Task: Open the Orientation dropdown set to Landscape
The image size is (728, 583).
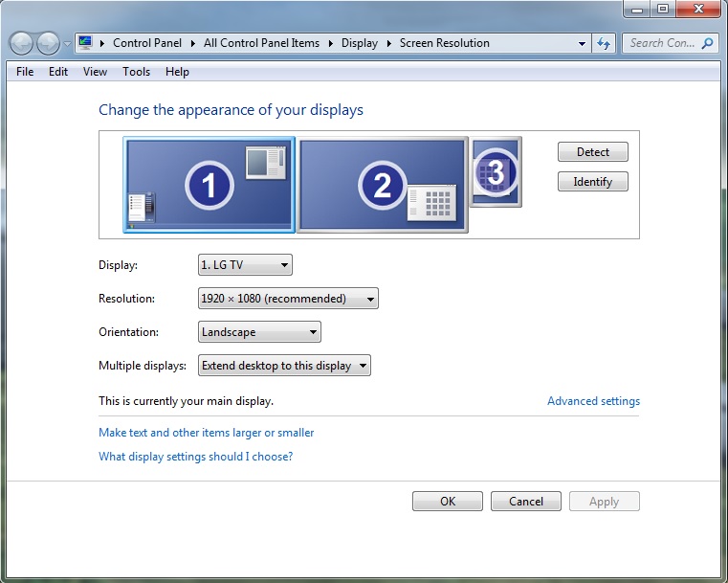Action: pos(259,332)
